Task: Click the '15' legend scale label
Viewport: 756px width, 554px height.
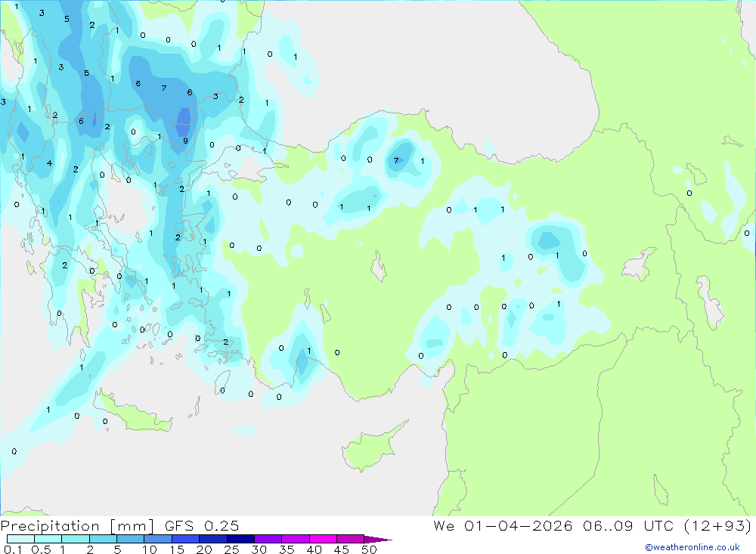Action: tap(177, 549)
